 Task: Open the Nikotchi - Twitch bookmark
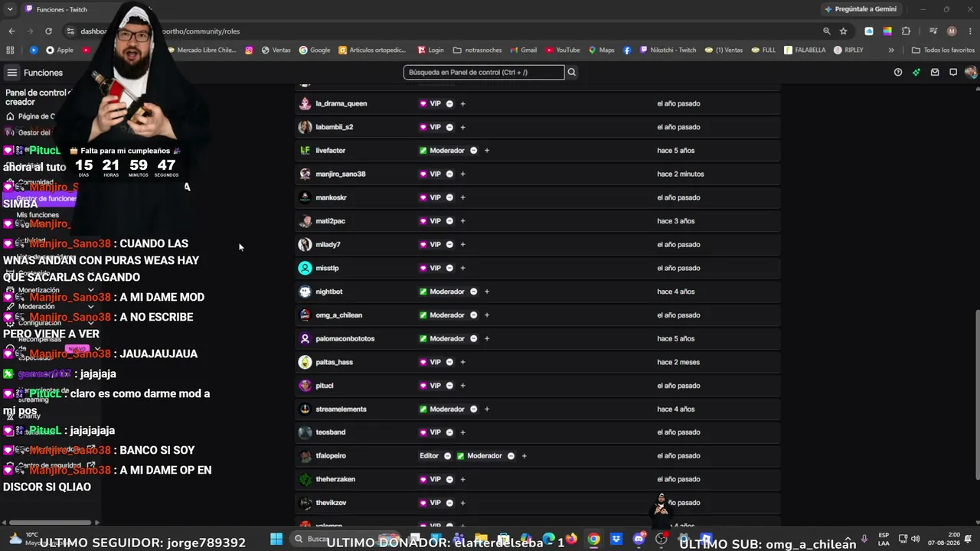(668, 51)
